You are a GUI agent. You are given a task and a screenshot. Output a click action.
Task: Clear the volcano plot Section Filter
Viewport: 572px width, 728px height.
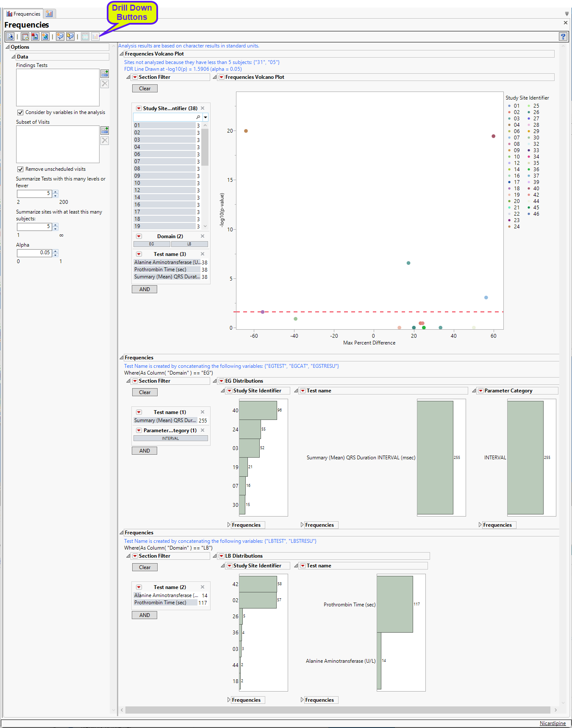click(144, 89)
